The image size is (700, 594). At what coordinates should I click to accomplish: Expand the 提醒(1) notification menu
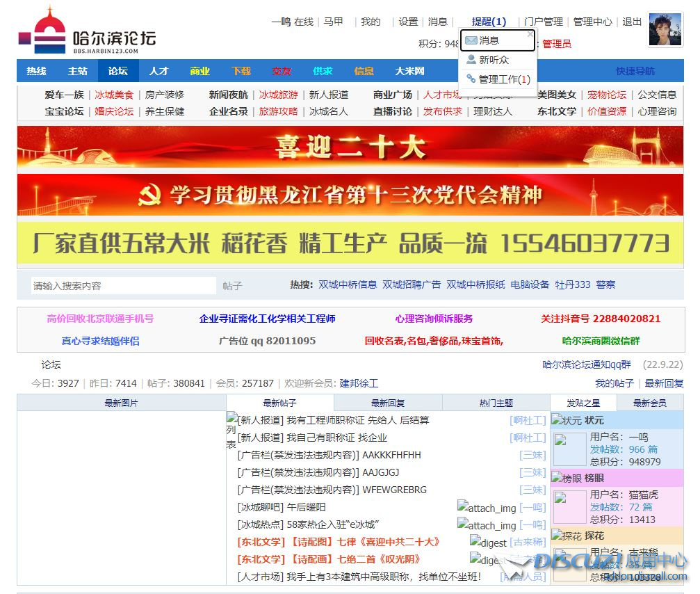click(489, 22)
